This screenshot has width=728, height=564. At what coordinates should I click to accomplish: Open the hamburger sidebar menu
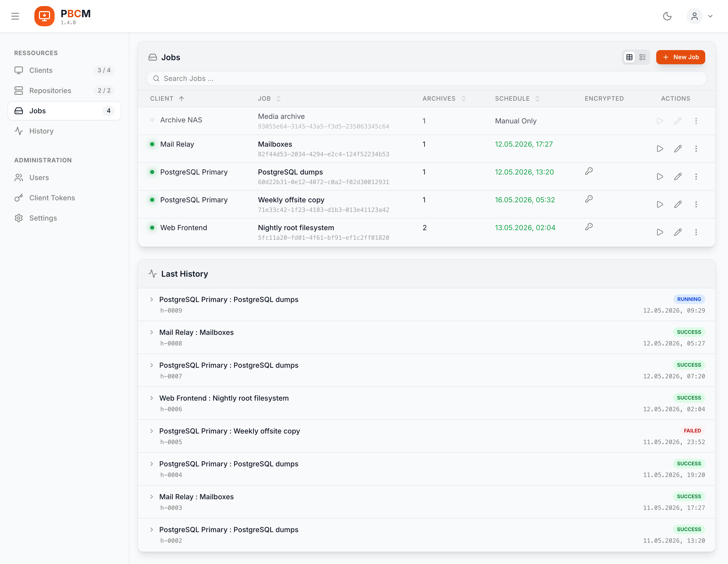click(x=15, y=16)
